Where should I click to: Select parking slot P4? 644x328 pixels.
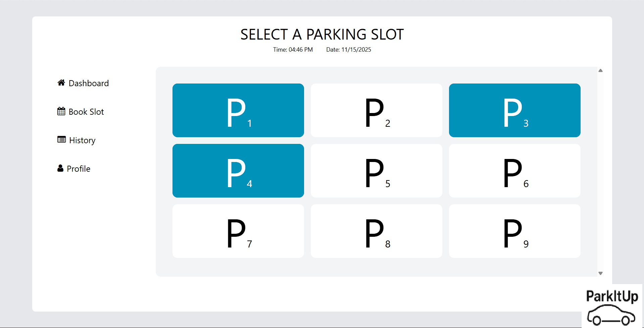pos(238,170)
